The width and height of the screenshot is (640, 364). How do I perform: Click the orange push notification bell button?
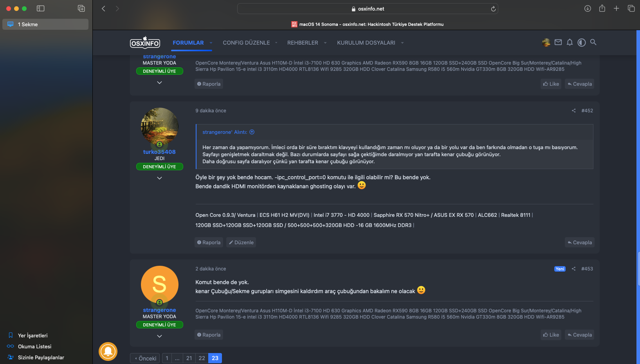tap(108, 351)
